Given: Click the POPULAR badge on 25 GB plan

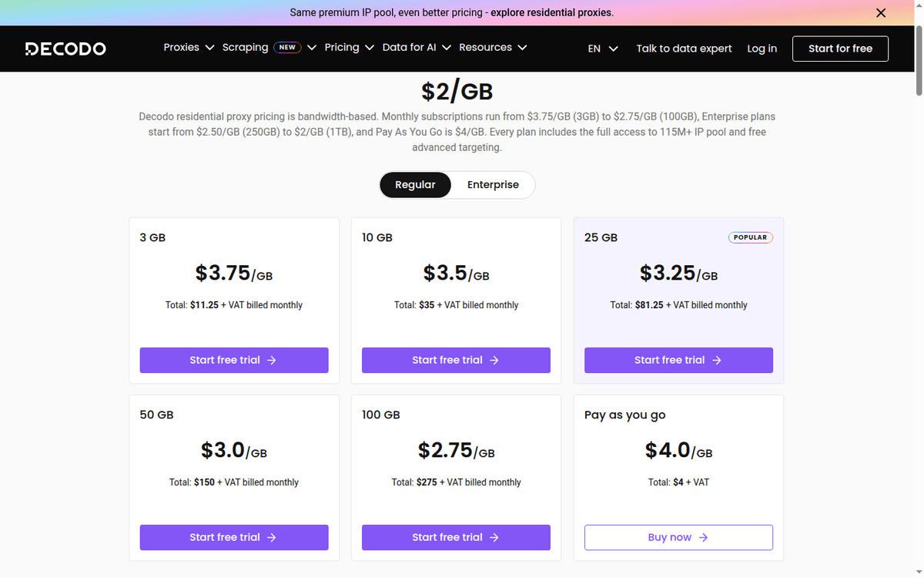Looking at the screenshot, I should (x=750, y=237).
